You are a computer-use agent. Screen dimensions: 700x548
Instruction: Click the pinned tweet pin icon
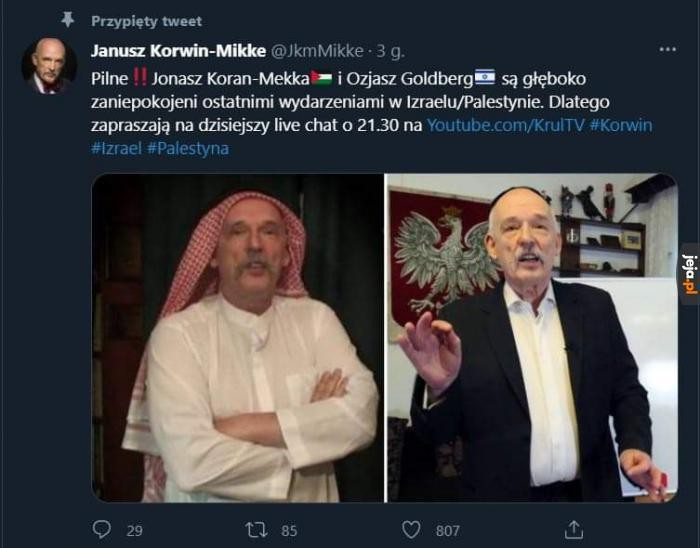pos(67,20)
